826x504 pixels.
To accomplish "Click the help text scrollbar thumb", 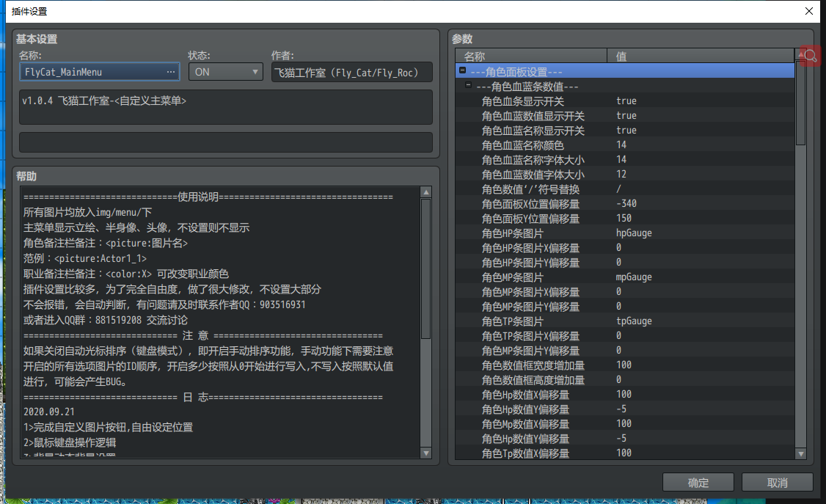I will pyautogui.click(x=426, y=269).
